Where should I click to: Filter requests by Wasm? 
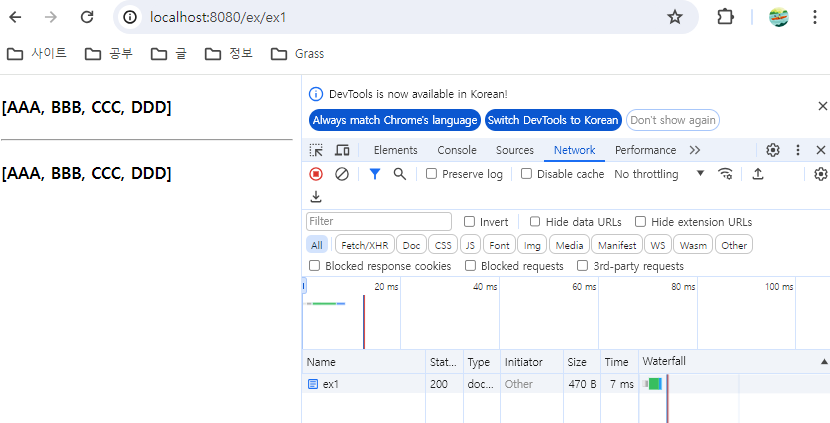[693, 245]
